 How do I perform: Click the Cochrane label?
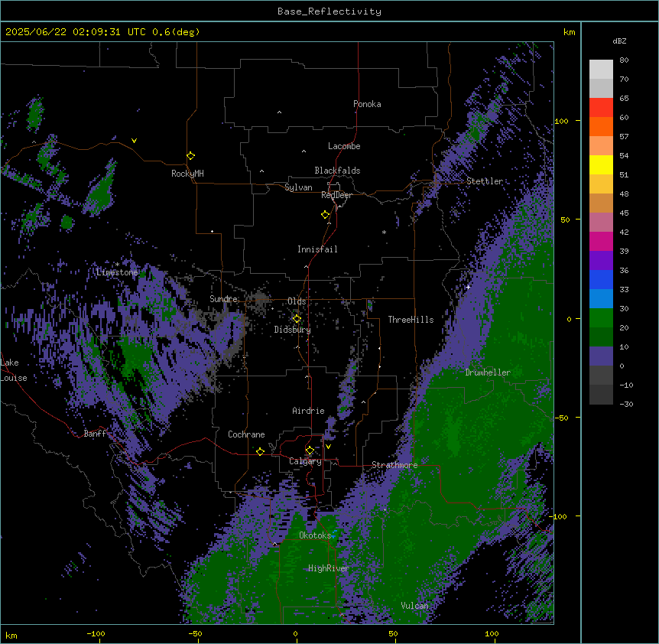pos(246,434)
